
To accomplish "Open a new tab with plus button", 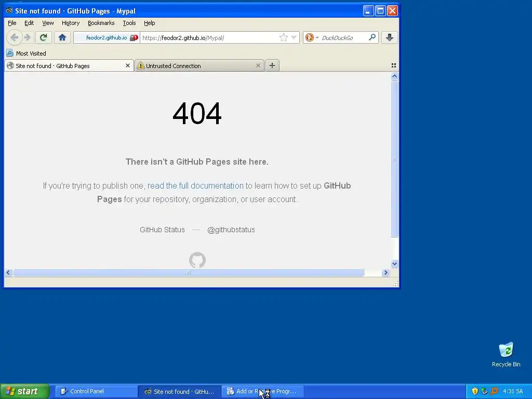I will click(272, 65).
